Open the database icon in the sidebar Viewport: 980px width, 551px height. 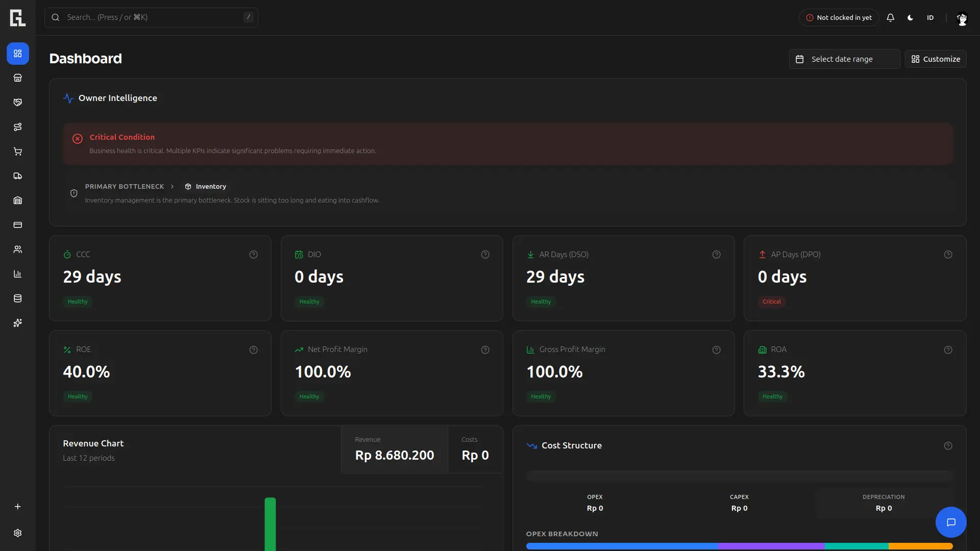[x=18, y=298]
